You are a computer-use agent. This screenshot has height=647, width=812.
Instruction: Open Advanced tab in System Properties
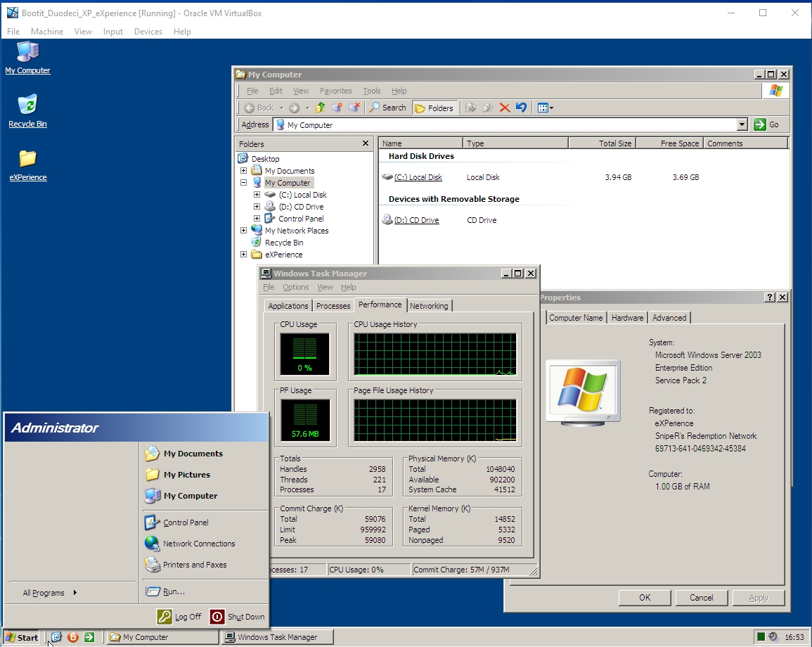pyautogui.click(x=669, y=318)
